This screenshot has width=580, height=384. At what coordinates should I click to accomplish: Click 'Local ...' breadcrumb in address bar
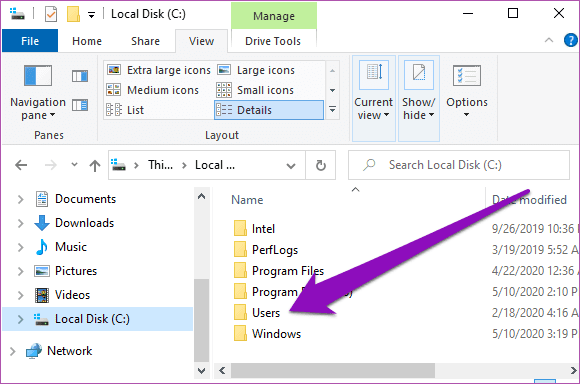click(x=215, y=165)
